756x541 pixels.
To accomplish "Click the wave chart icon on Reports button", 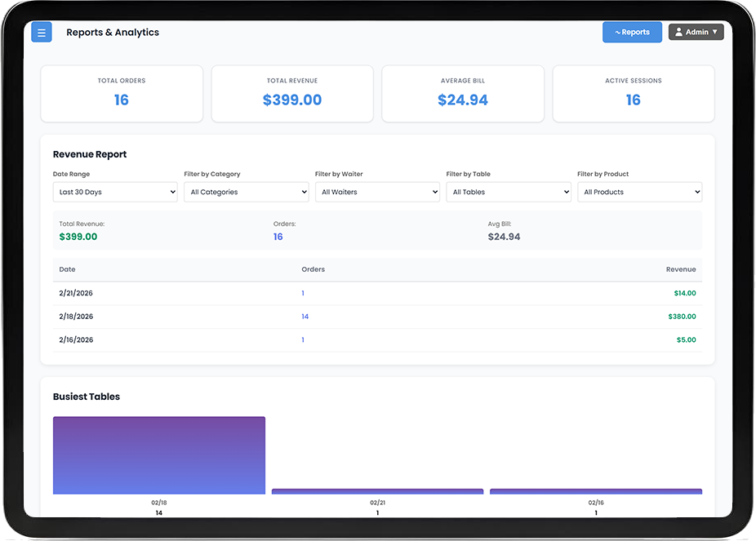I will pos(618,32).
